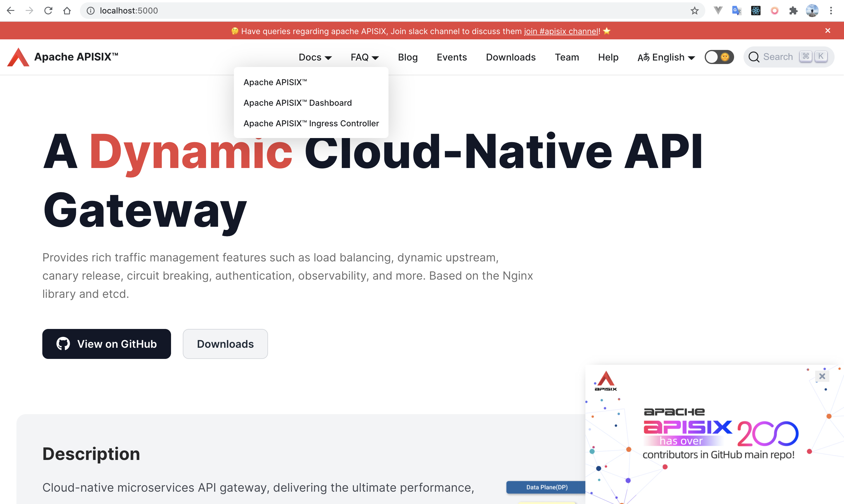The width and height of the screenshot is (844, 504).
Task: Select Apache APISIX Ingress Controller entry
Action: click(x=311, y=123)
